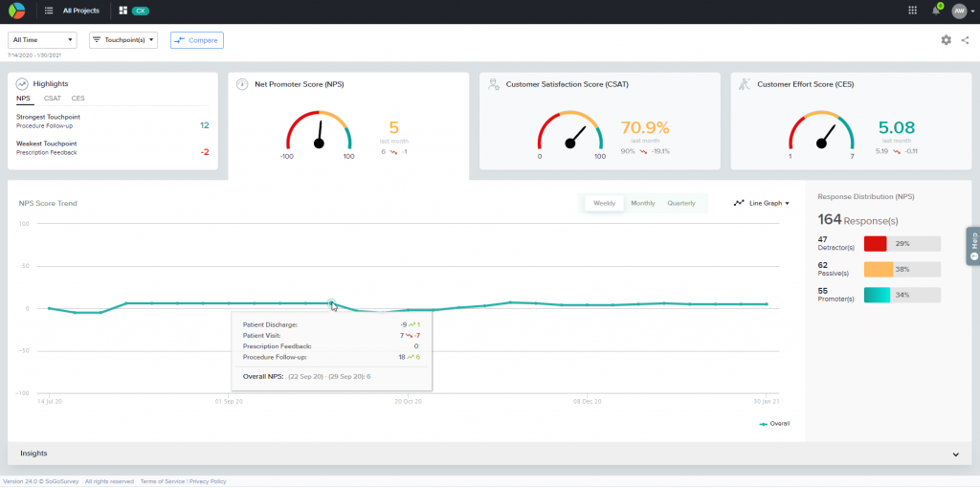Select the CSAT tab in Highlights
Image resolution: width=980 pixels, height=488 pixels.
[x=51, y=99]
